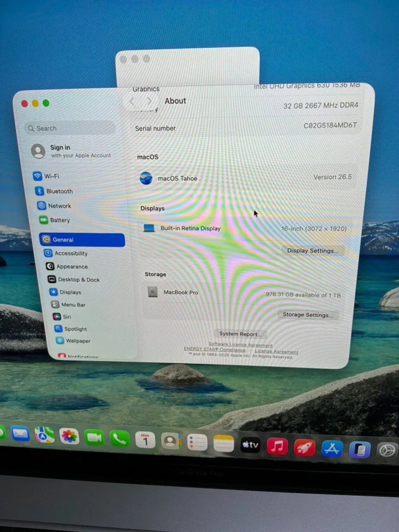Open Maps from the Dock
Image resolution: width=399 pixels, height=532 pixels.
coord(44,435)
